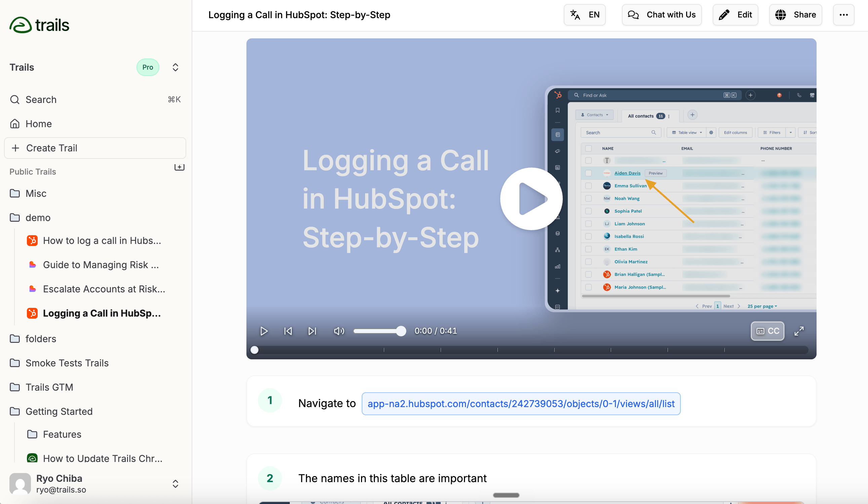Go to Home in sidebar
The height and width of the screenshot is (504, 868).
tap(95, 124)
